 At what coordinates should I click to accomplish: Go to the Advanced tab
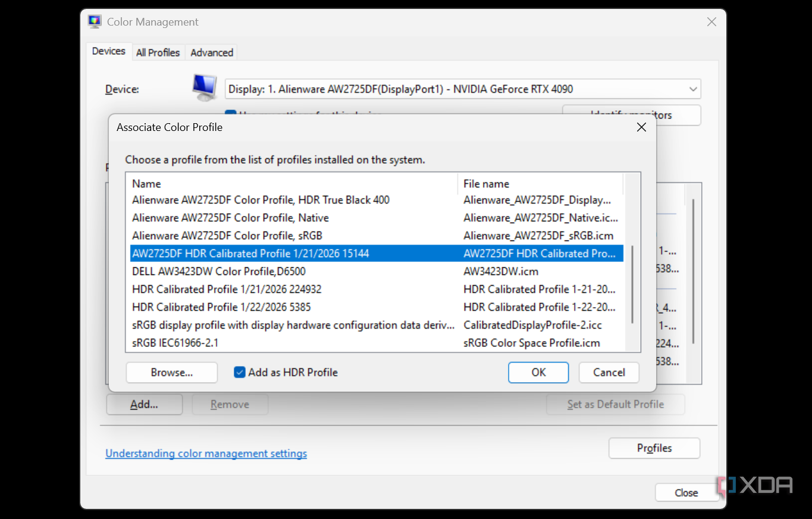(212, 52)
